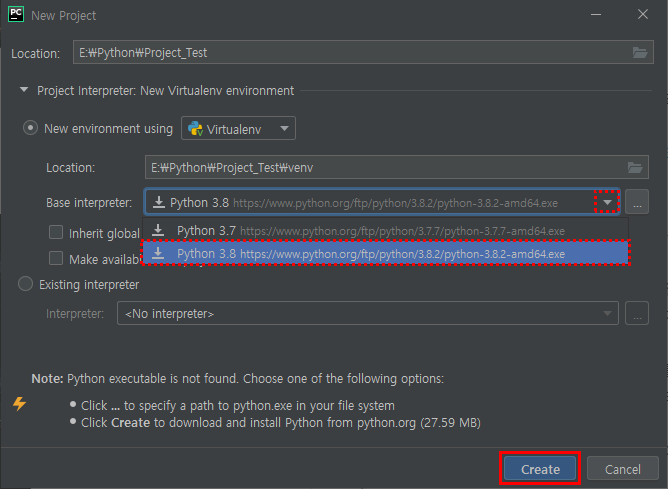Choose Python 3.8 from interpreter list

386,253
